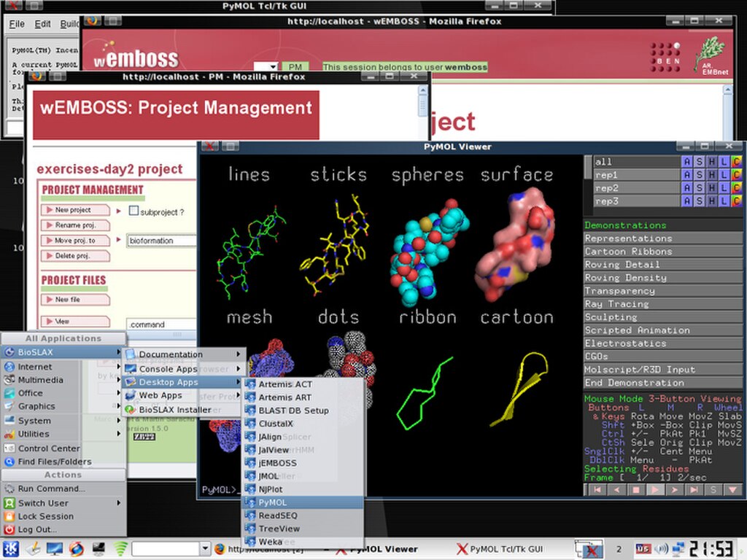Click the rewind-to-first-frame button in PyMOL
Viewport: 747px width, 560px height.
click(x=596, y=490)
